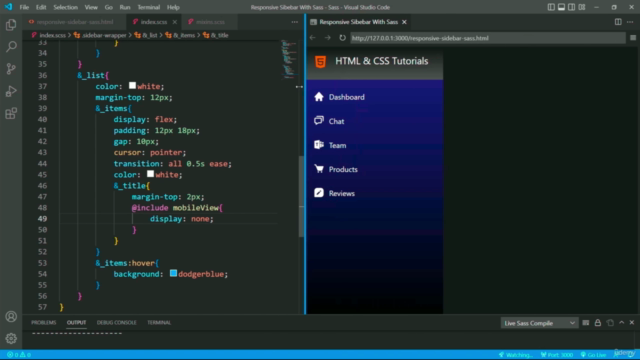Click the Reviews pencil icon
The height and width of the screenshot is (360, 640).
(x=319, y=193)
